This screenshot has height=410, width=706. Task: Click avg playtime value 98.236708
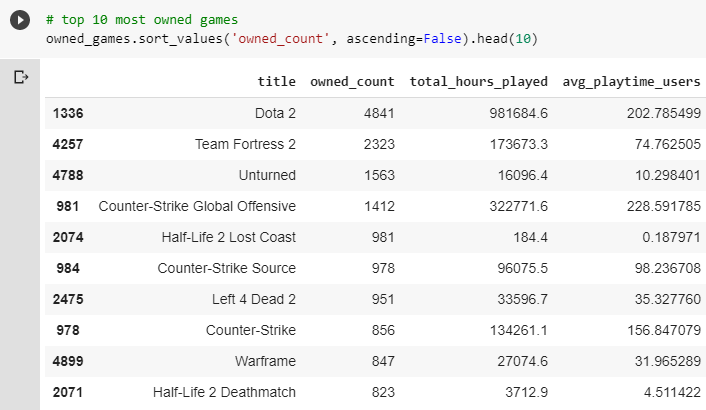coord(668,268)
